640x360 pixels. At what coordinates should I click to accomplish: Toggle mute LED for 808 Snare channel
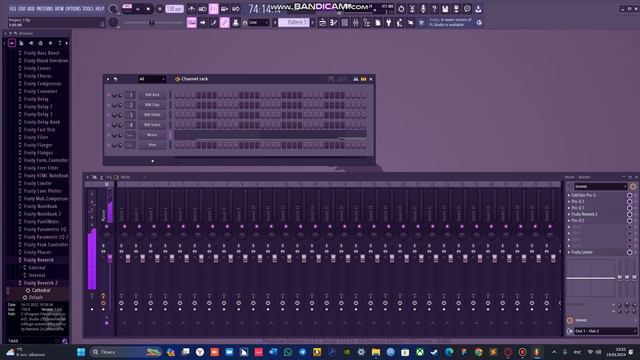tap(108, 125)
